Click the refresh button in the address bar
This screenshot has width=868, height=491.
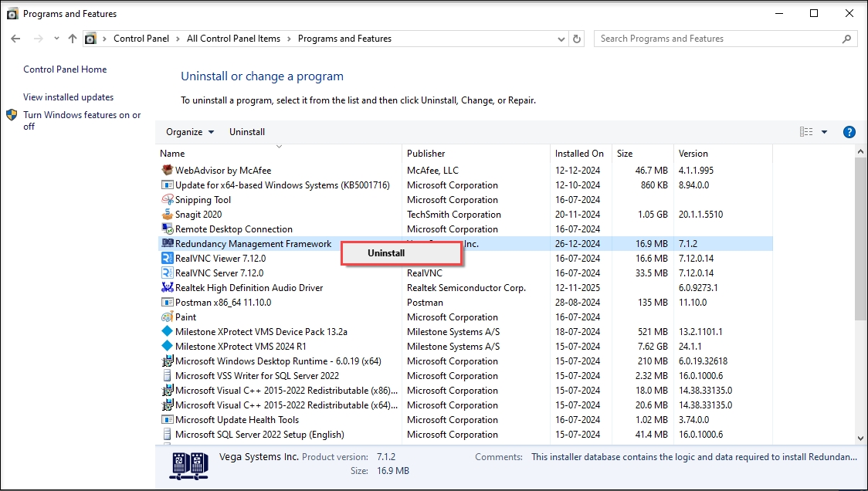coord(577,39)
